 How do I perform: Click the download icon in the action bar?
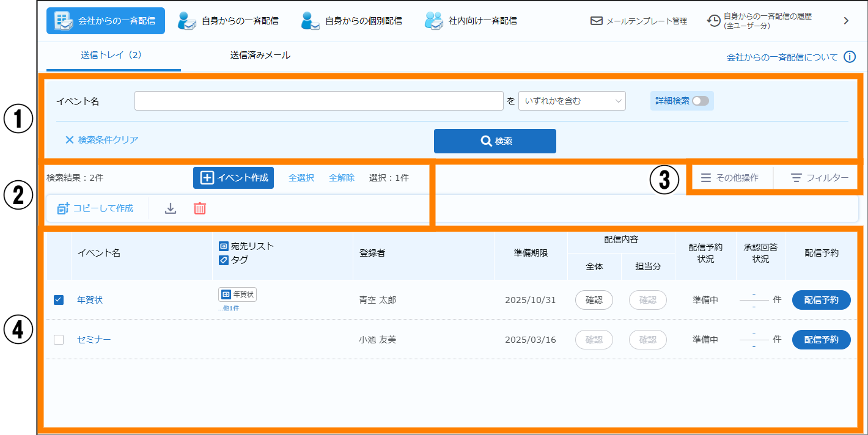click(x=171, y=208)
